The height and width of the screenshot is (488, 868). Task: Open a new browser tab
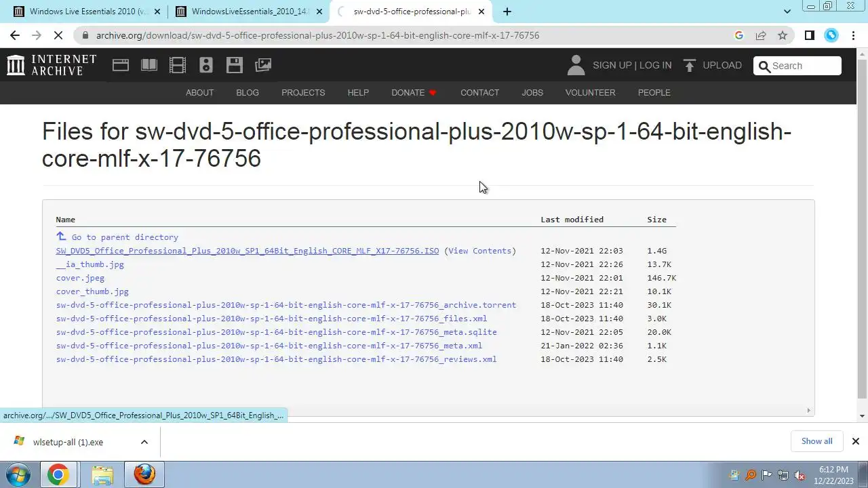click(507, 12)
